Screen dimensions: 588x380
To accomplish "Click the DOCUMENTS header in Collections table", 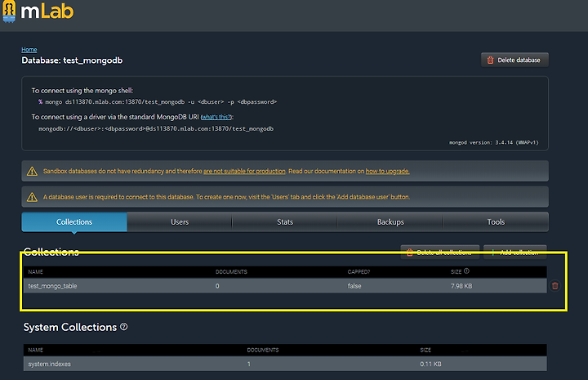I will tap(231, 271).
